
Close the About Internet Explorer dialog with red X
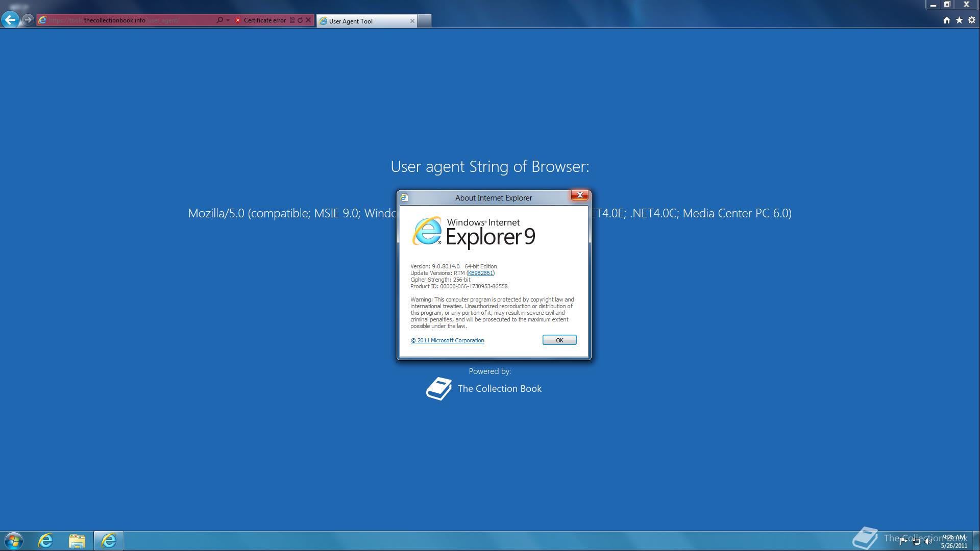point(580,195)
